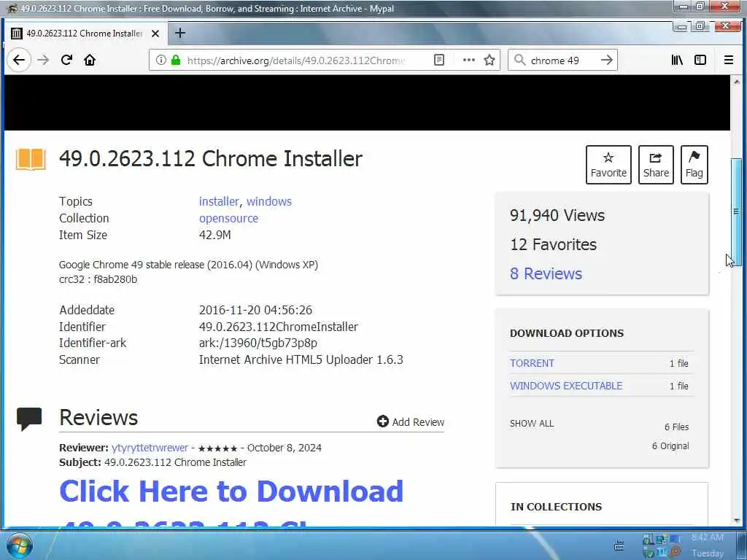Screen dimensions: 747x560
Task: Click SHOW ALL download files
Action: point(532,424)
